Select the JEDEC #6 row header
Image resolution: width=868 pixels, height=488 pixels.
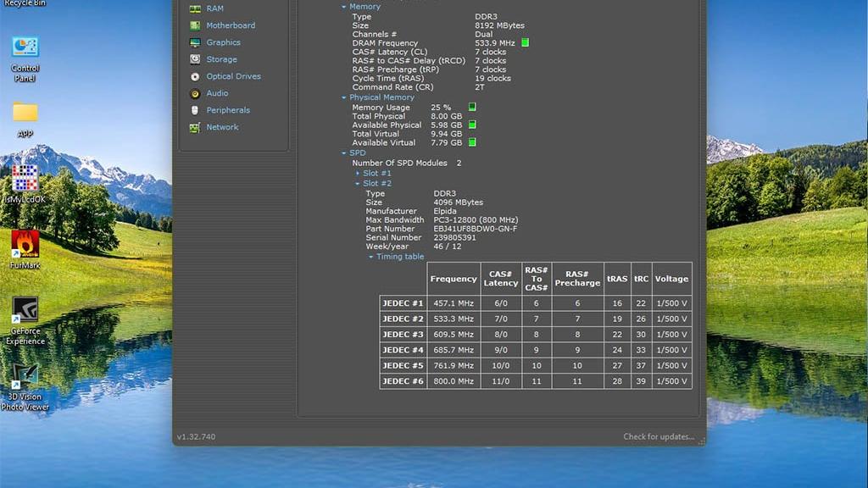pos(403,381)
